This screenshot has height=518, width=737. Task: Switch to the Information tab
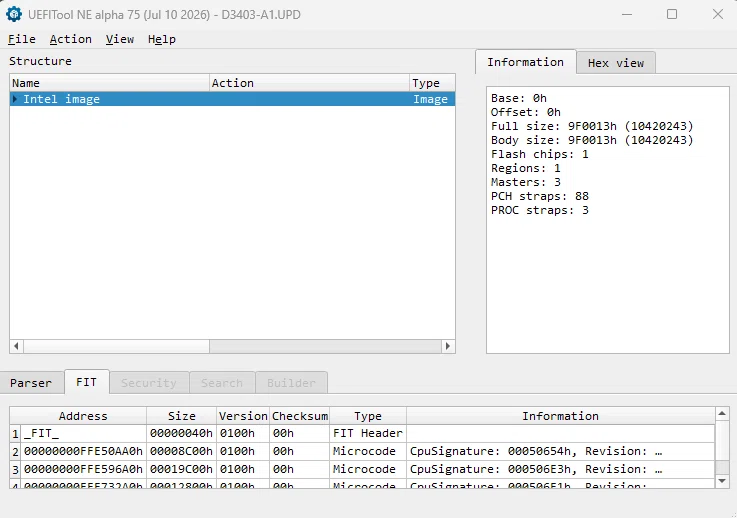point(525,62)
